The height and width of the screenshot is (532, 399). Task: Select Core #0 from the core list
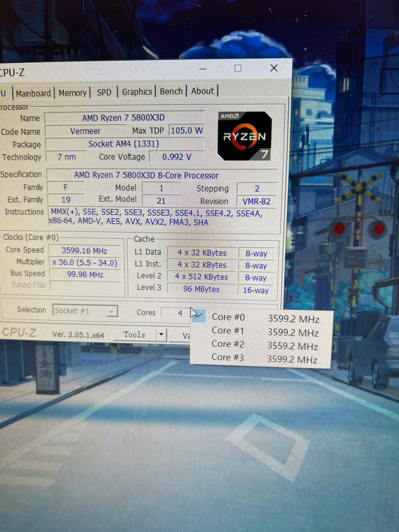click(228, 317)
